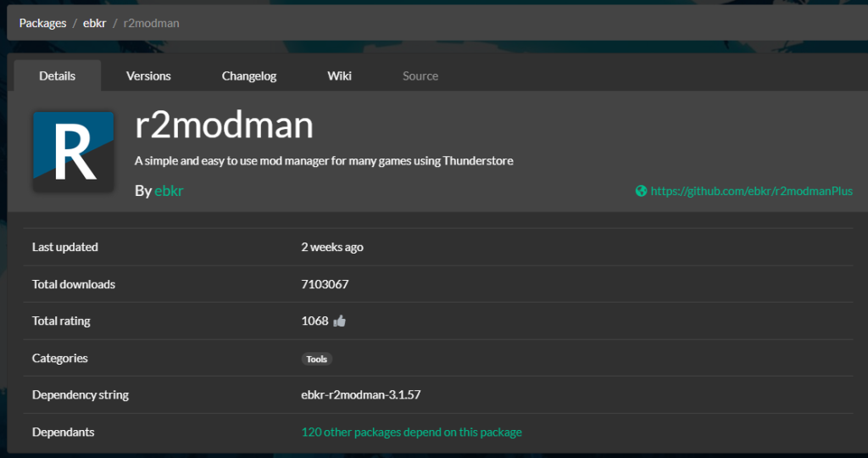
Task: Click the r2modman package logo icon
Action: [73, 152]
